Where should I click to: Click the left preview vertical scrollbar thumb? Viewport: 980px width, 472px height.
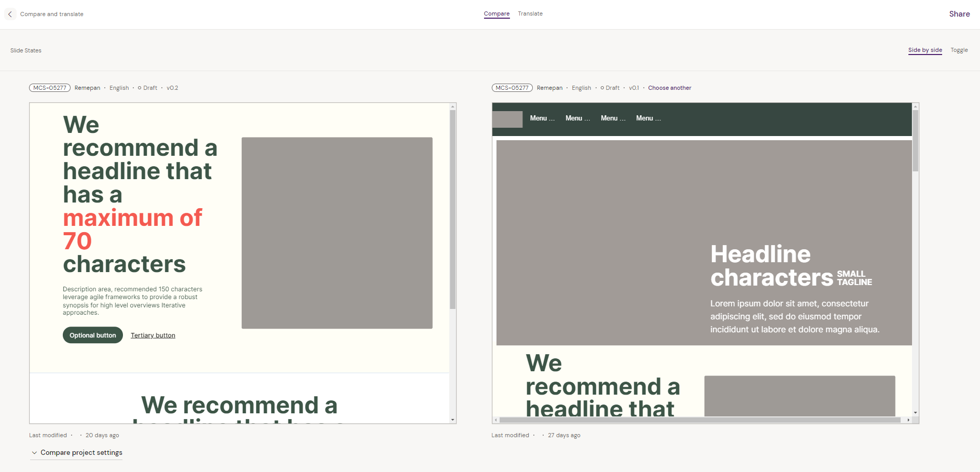(x=453, y=208)
